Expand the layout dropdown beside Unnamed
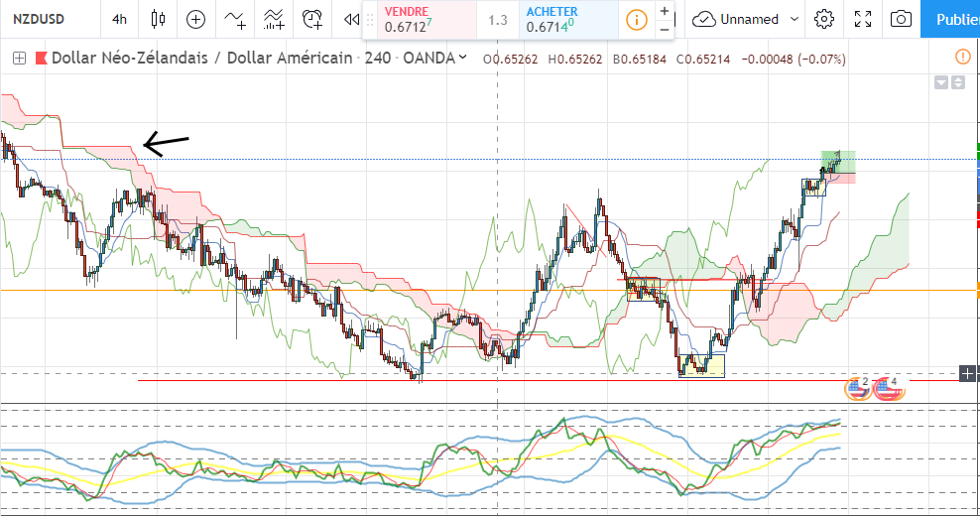The width and height of the screenshot is (980, 516). click(795, 19)
